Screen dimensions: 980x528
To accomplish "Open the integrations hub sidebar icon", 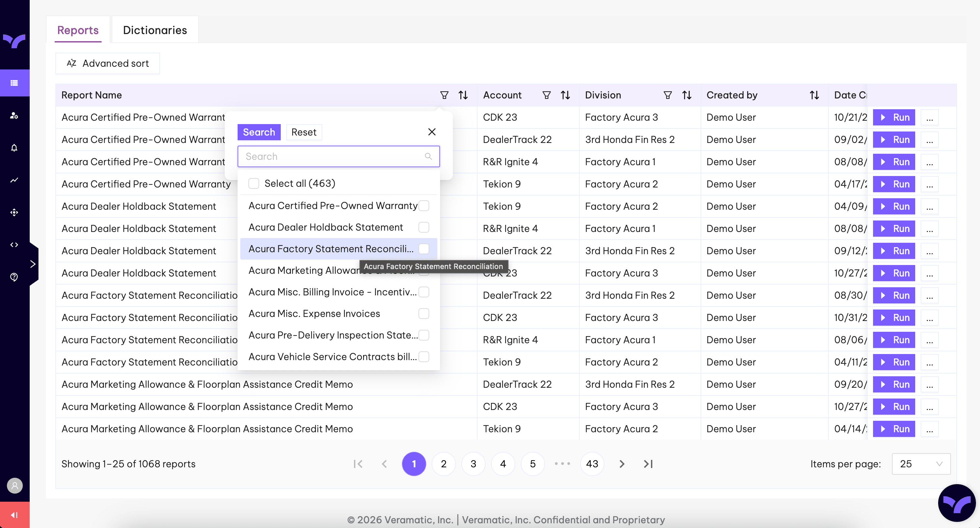I will click(15, 212).
